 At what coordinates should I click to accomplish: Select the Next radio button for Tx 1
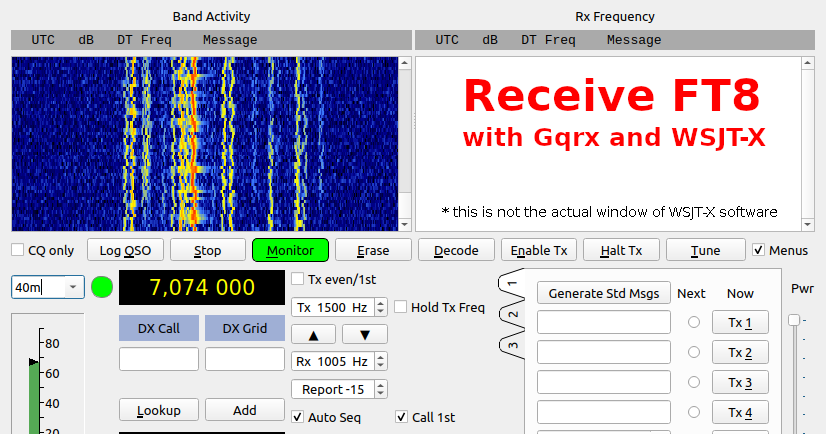(x=694, y=322)
